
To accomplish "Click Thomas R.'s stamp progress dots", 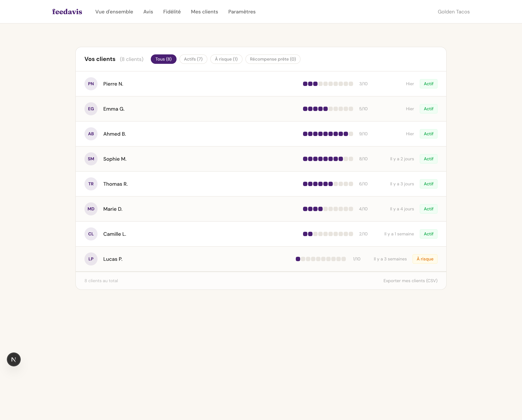I will 328,184.
